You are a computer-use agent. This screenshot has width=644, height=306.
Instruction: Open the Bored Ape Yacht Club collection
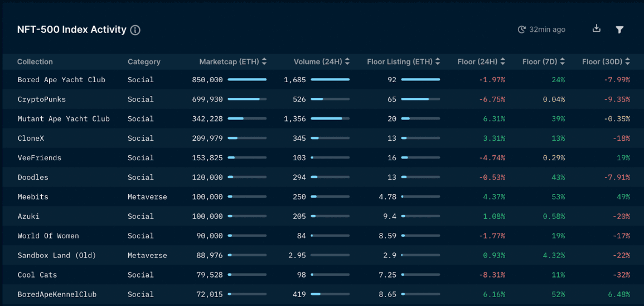[61, 80]
